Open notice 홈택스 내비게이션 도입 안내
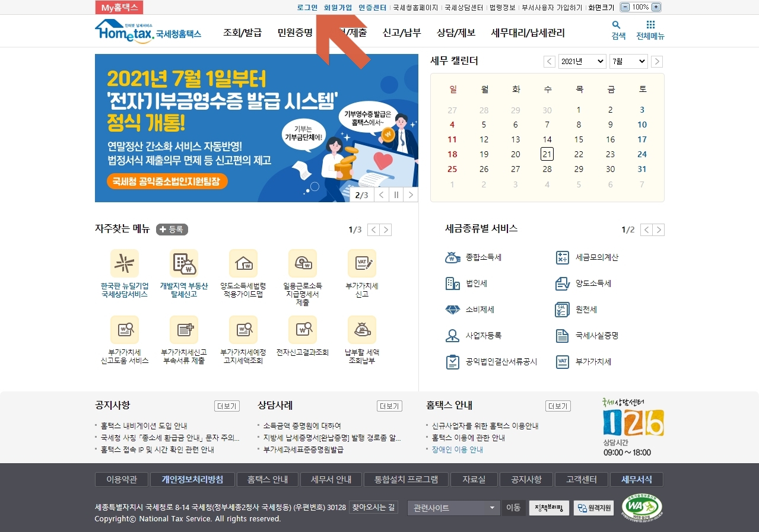Image resolution: width=759 pixels, height=532 pixels. (x=144, y=426)
